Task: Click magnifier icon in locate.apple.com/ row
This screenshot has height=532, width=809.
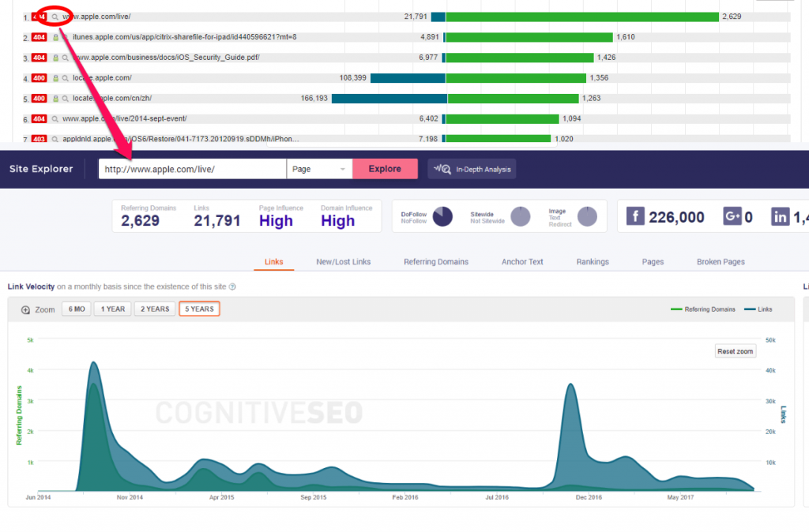Action: point(66,78)
